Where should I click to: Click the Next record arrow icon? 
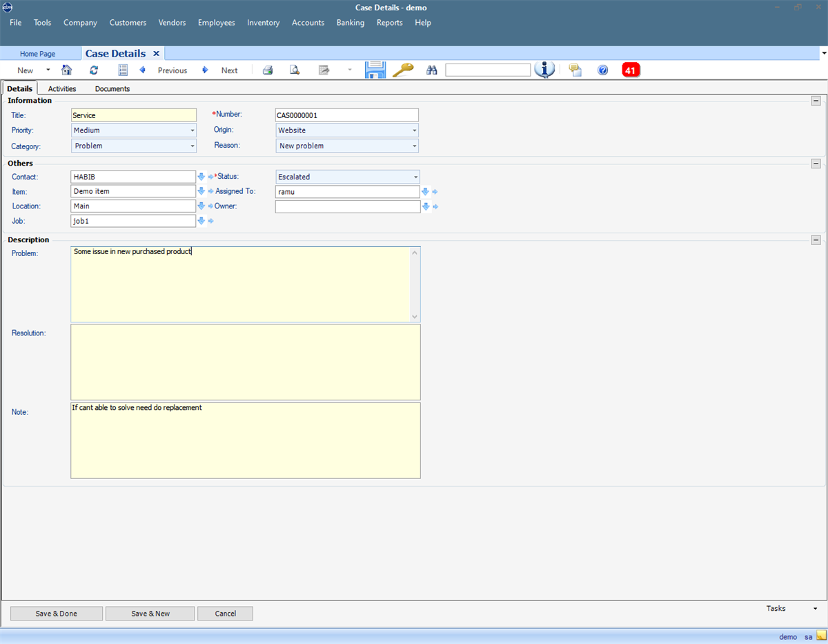click(205, 70)
